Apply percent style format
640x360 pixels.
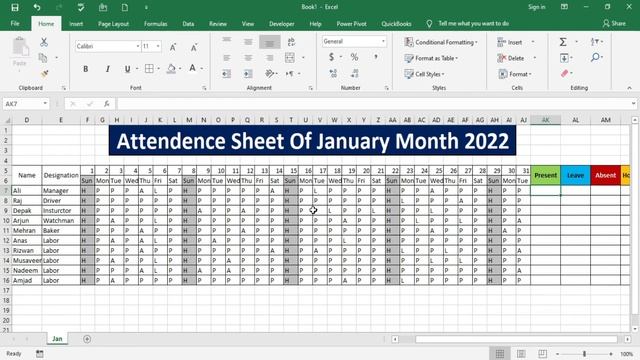[354, 57]
